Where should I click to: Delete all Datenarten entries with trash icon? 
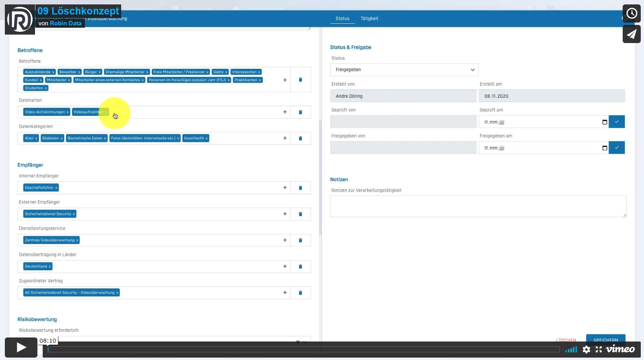coord(300,112)
